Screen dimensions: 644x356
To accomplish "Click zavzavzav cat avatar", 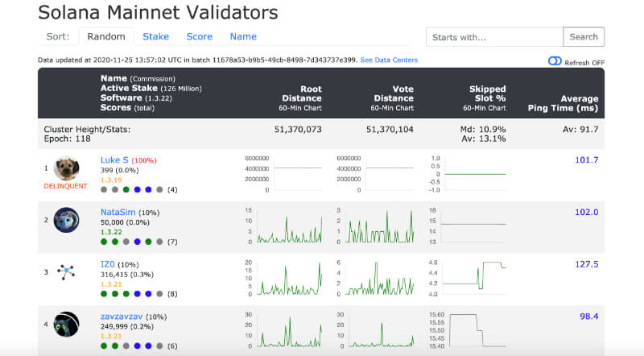I will pyautogui.click(x=66, y=324).
